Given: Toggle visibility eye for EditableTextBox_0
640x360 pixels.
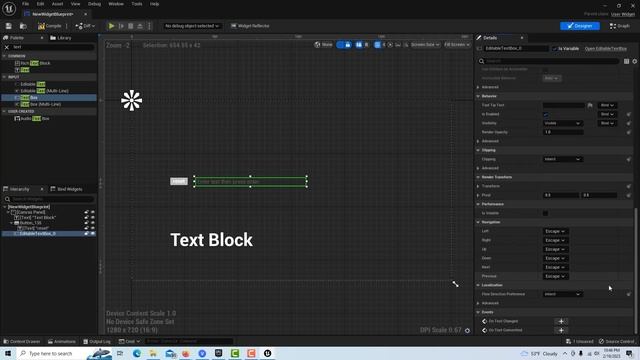Looking at the screenshot, I should pos(93,233).
